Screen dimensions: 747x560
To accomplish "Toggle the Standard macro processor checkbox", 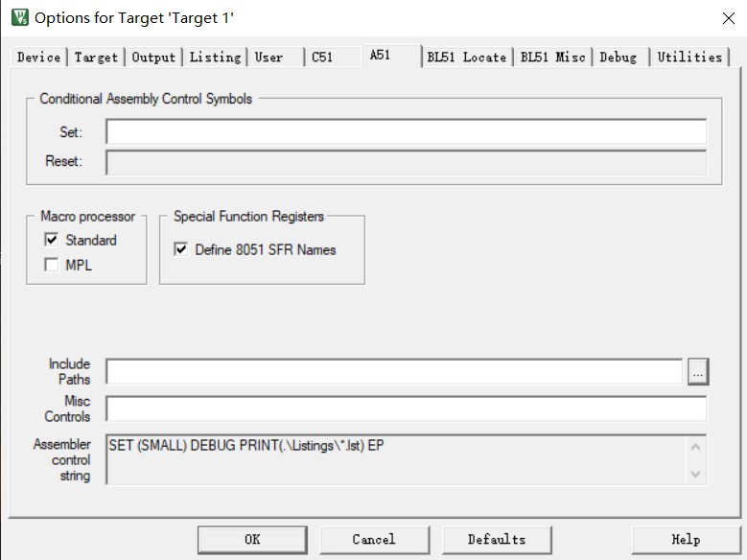I will pyautogui.click(x=52, y=240).
